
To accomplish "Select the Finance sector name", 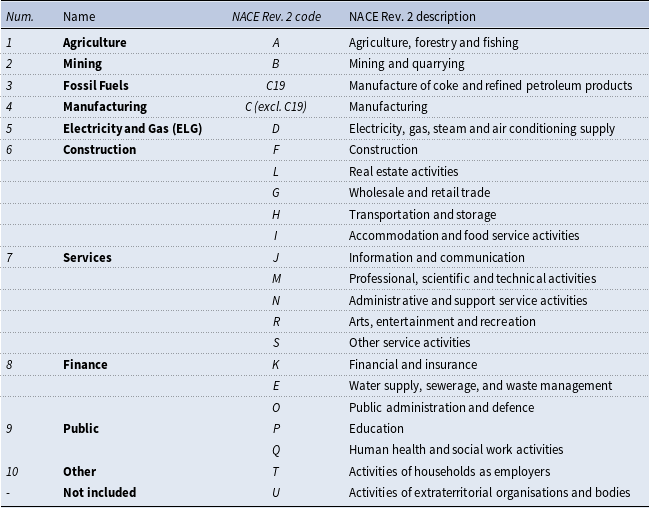I will [85, 364].
